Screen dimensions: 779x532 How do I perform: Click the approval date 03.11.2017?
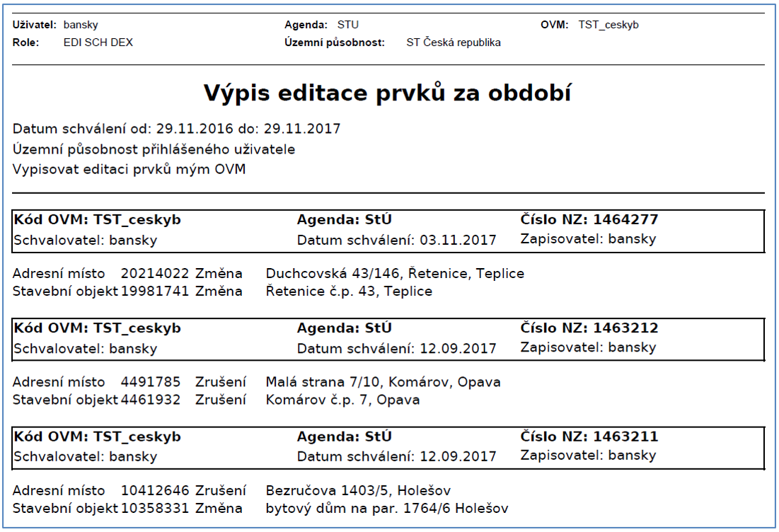(x=457, y=241)
